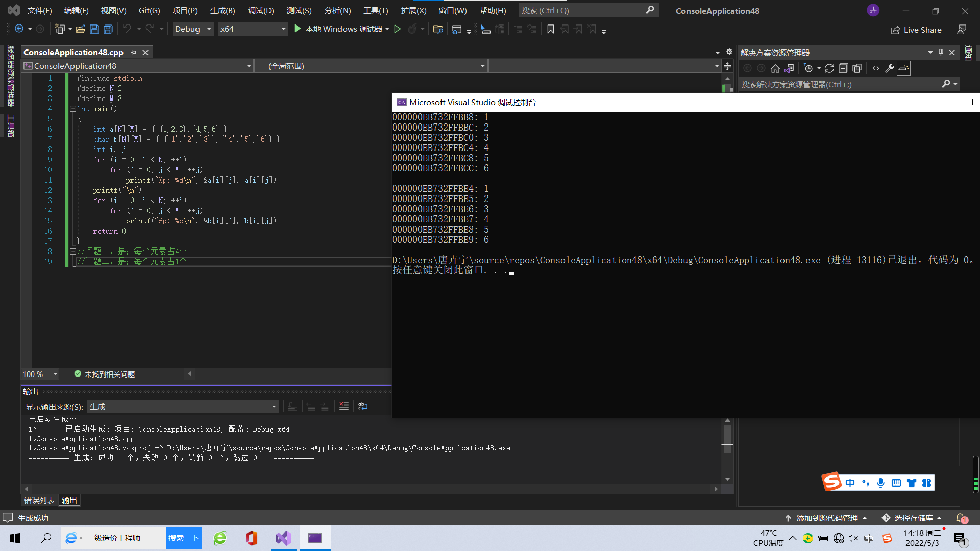
Task: Collapse the main function fold marker
Action: (73, 109)
